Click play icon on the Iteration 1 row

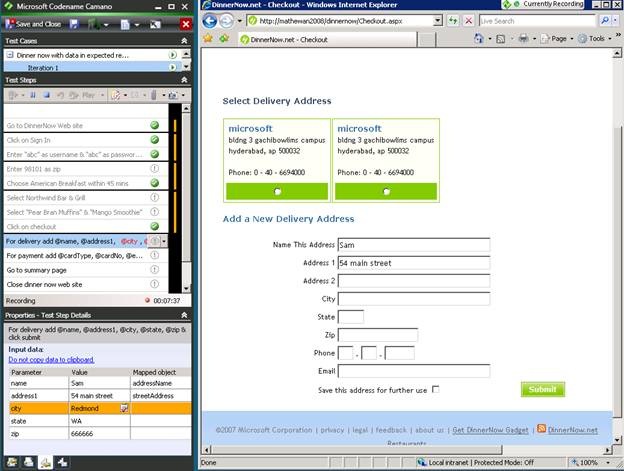(173, 68)
